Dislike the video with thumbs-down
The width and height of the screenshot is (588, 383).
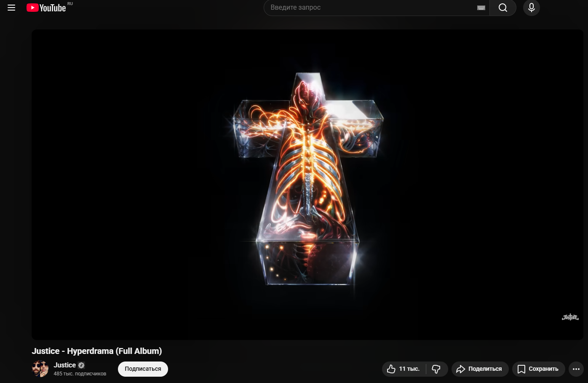click(x=436, y=369)
